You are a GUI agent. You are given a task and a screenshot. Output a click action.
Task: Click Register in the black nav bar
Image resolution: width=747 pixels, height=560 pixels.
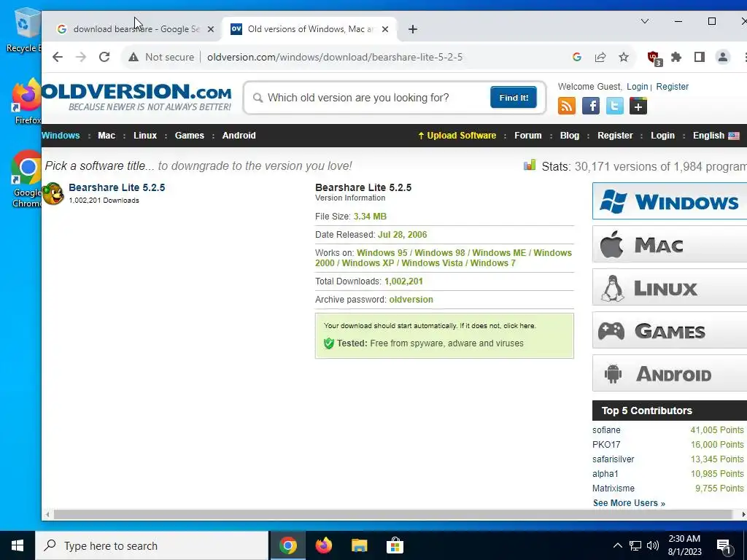(615, 135)
